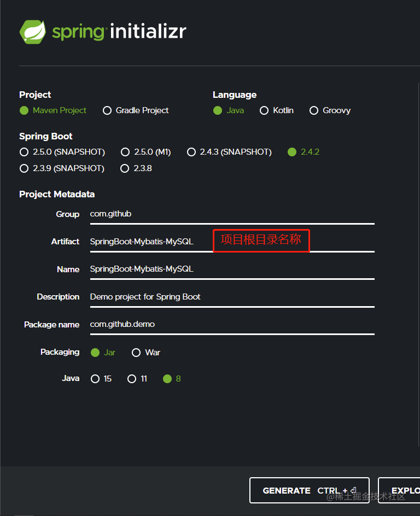This screenshot has width=420, height=516.
Task: Click the Spring Boot section heading
Action: click(46, 136)
